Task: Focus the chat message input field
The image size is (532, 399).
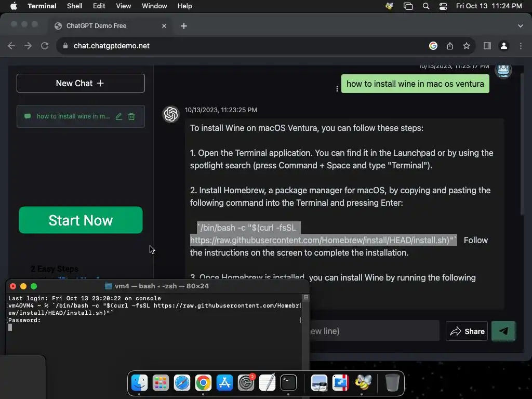Action: [375, 331]
